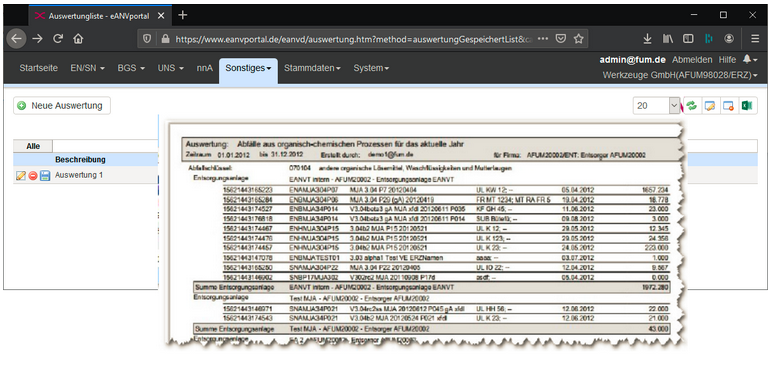Open the Hilfe link
The image size is (780, 373).
click(x=727, y=60)
